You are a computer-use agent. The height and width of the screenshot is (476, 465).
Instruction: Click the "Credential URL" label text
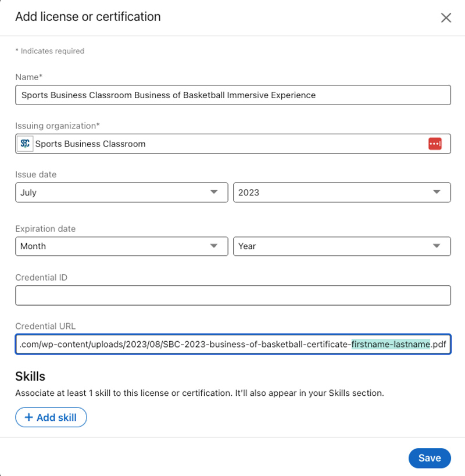coord(45,326)
